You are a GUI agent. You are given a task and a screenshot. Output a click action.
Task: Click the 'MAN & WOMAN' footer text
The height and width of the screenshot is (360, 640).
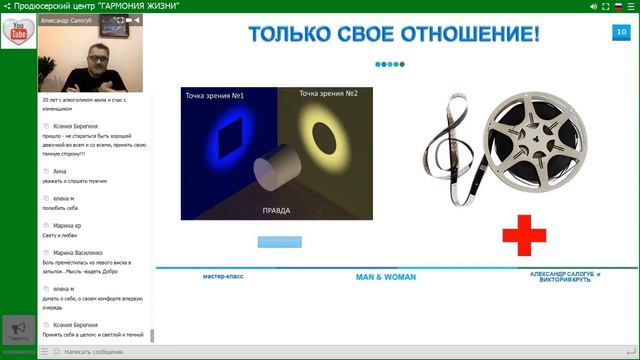coord(386,277)
